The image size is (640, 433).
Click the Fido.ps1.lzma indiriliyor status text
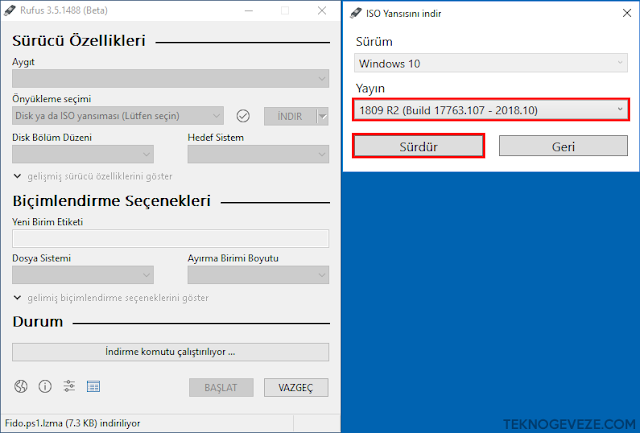point(72,423)
